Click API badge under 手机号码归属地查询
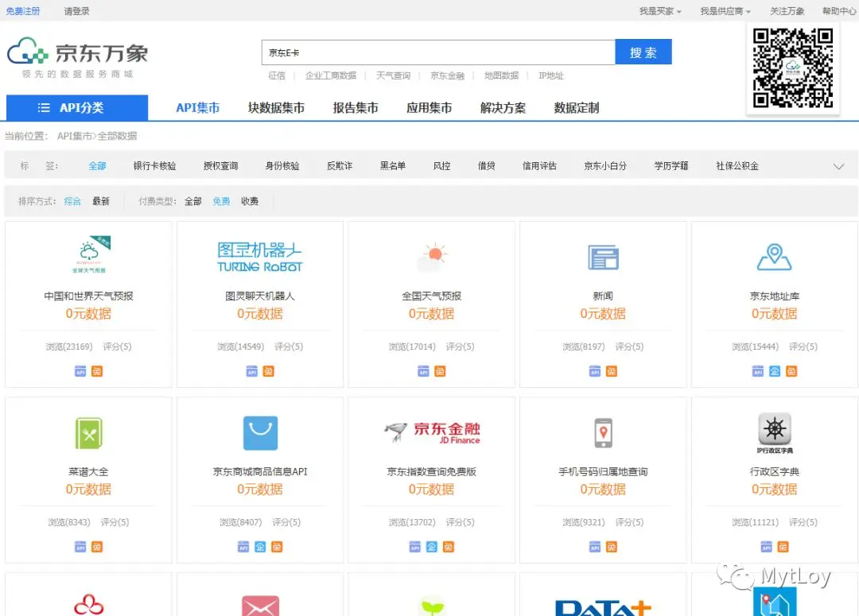 click(x=595, y=547)
